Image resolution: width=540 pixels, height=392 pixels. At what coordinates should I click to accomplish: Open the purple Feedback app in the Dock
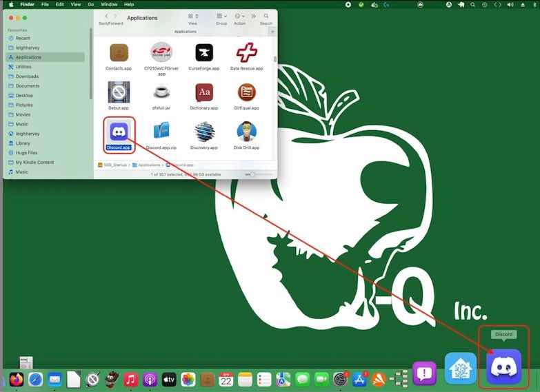click(x=425, y=373)
